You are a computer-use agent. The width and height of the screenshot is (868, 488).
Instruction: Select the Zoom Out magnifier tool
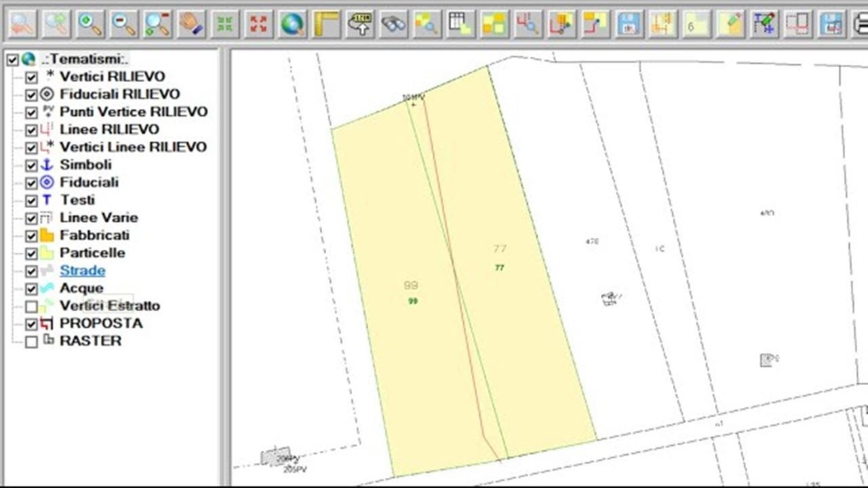(124, 24)
